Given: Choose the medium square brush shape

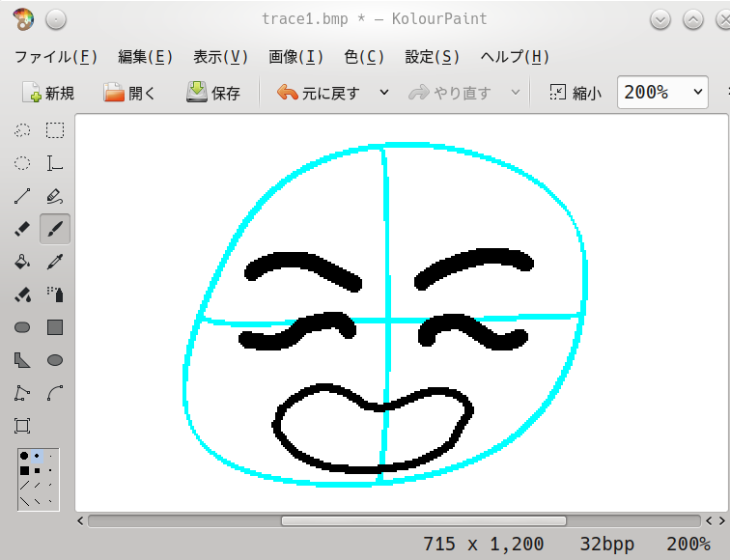Looking at the screenshot, I should point(37,470).
